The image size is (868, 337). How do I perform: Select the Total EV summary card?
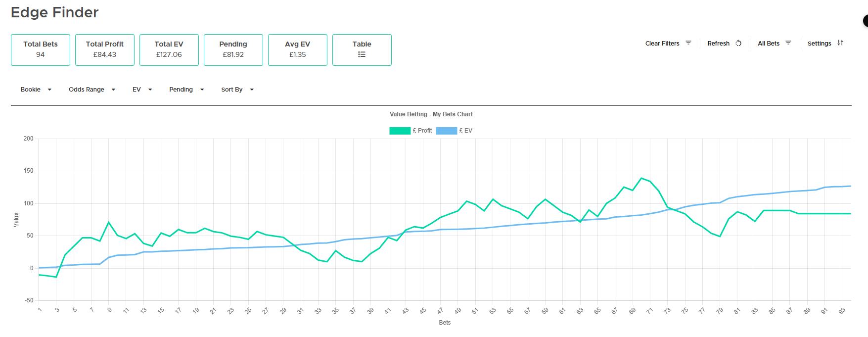coord(169,49)
